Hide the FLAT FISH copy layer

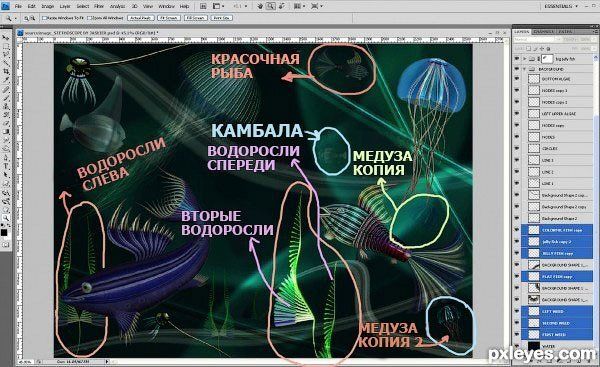[x=517, y=276]
